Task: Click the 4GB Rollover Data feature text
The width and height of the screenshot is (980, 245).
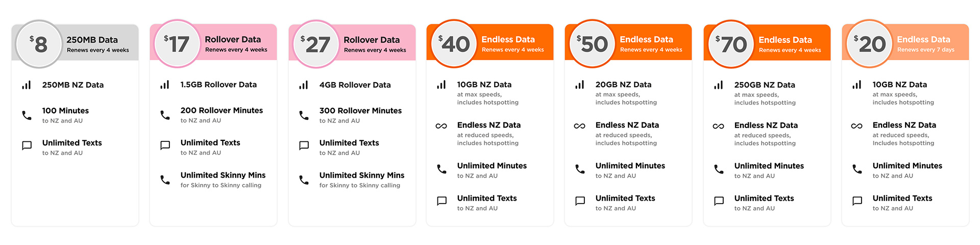Action: point(355,85)
